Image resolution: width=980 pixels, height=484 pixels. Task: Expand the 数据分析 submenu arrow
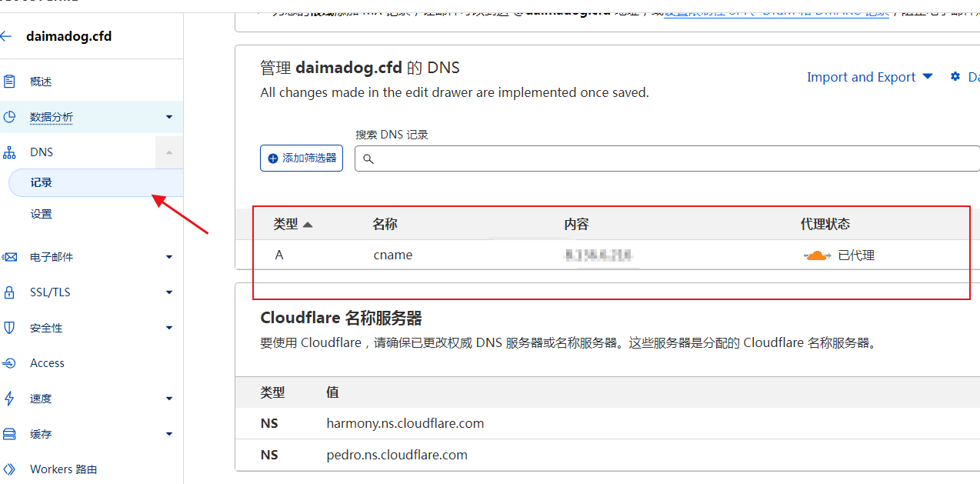pos(169,117)
